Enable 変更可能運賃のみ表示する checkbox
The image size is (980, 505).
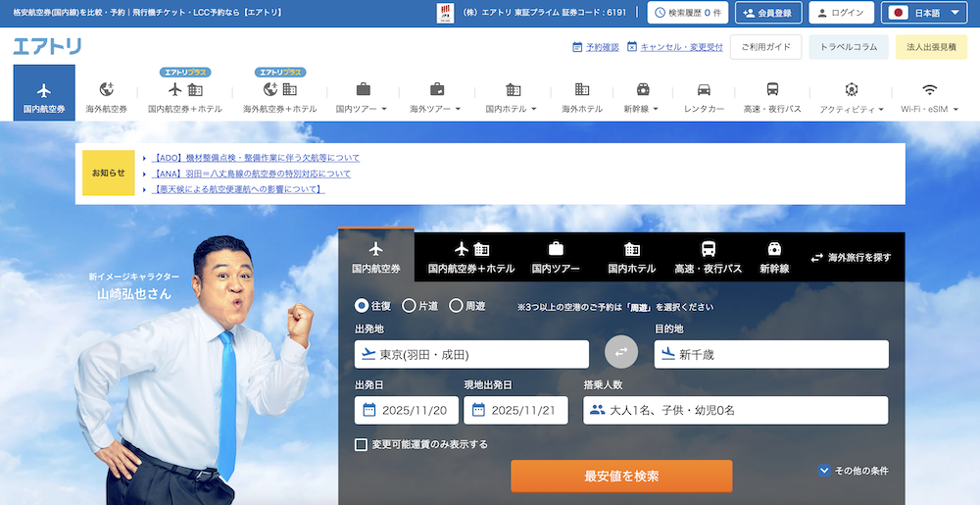point(361,444)
